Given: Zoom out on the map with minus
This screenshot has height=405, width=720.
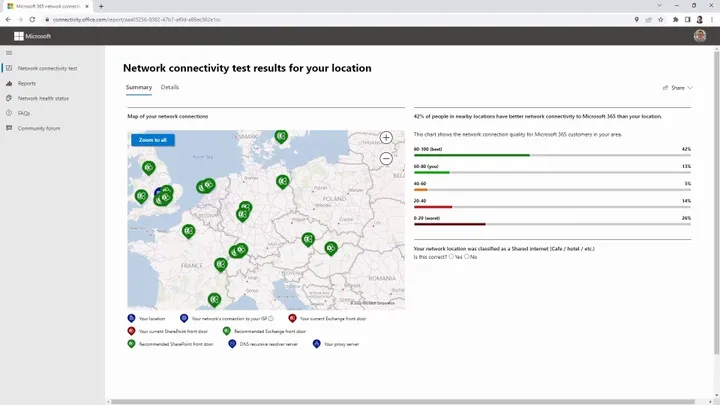Looking at the screenshot, I should pos(386,159).
